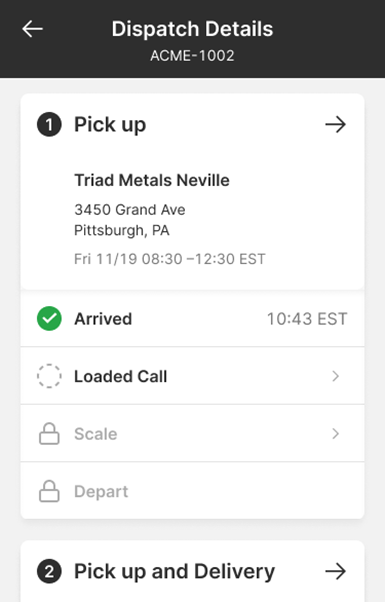Click the step 2 number badge
This screenshot has height=602, width=385.
(49, 571)
